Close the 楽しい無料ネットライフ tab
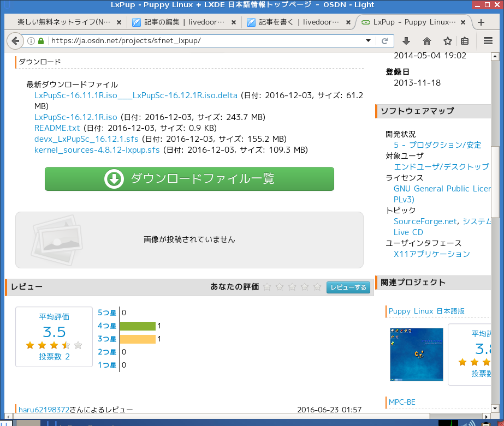504x426 pixels. tap(119, 22)
